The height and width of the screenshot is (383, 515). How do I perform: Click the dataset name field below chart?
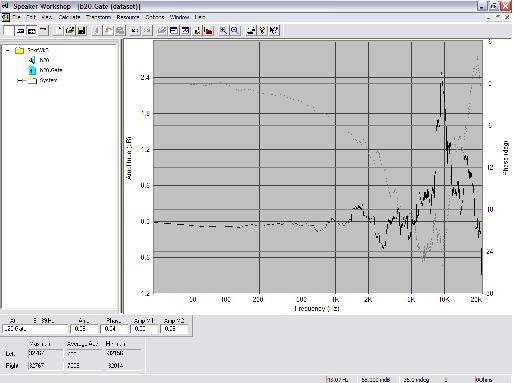click(35, 329)
